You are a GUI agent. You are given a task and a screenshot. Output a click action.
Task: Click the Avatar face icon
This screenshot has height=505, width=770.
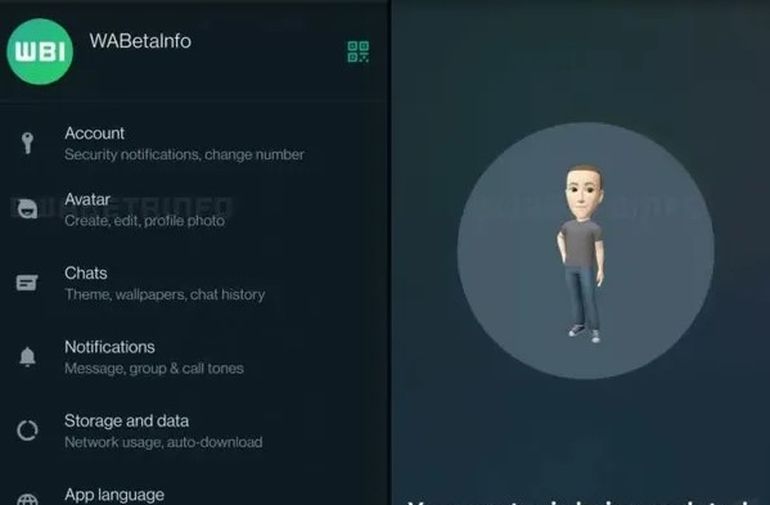tap(28, 209)
